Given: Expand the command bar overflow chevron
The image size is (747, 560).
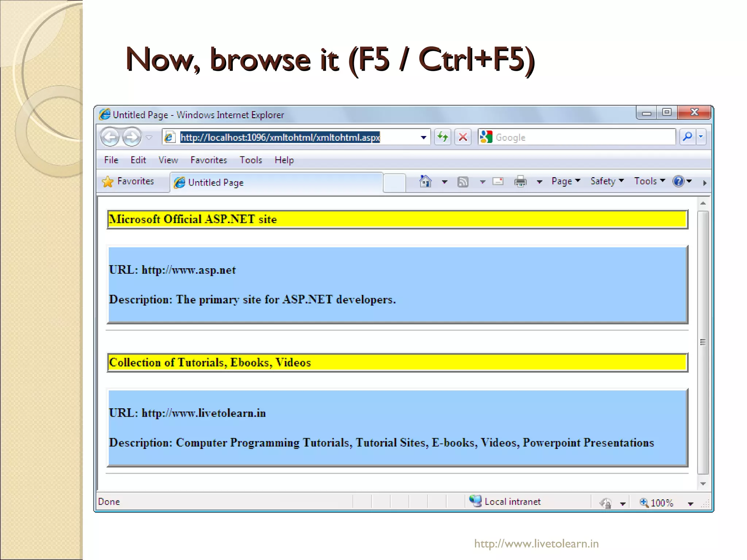Looking at the screenshot, I should point(705,183).
